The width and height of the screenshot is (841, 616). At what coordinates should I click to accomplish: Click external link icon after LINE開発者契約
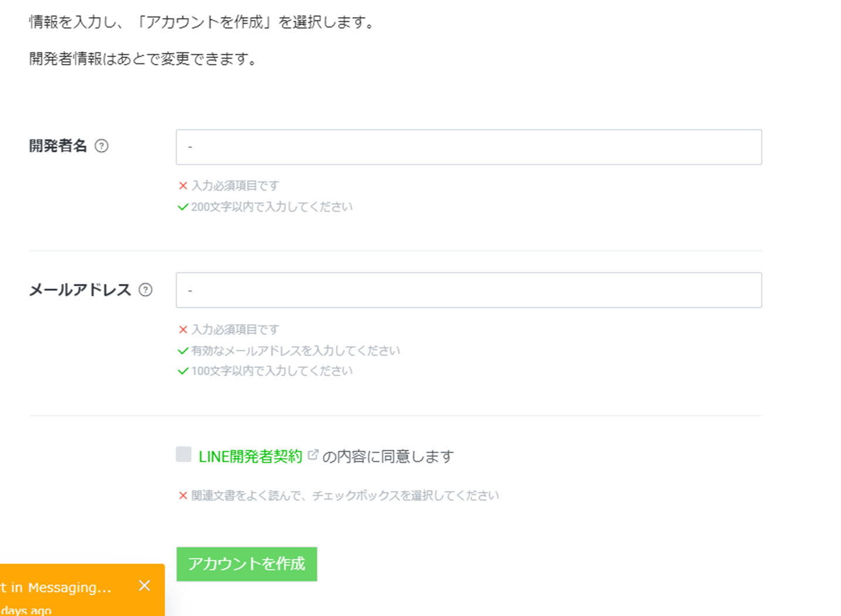pos(313,455)
